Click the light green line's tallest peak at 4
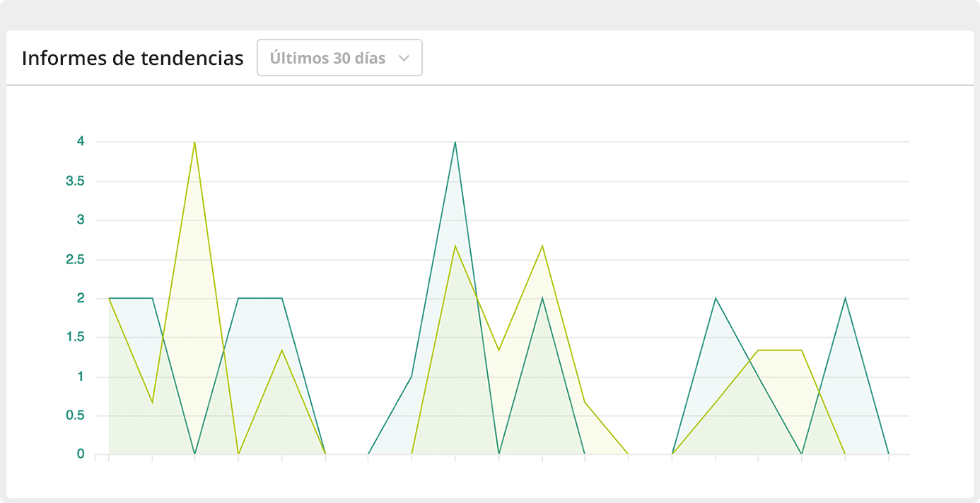This screenshot has width=980, height=503. click(x=194, y=142)
